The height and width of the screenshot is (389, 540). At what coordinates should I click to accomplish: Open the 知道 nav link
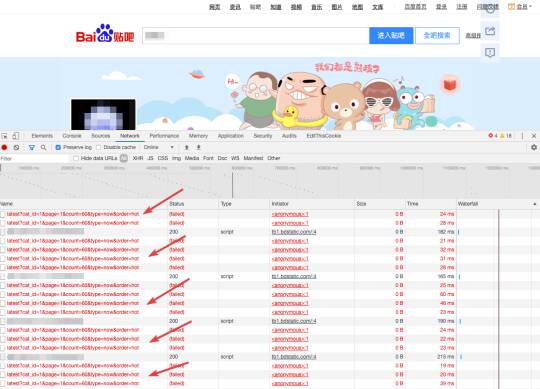tap(276, 7)
